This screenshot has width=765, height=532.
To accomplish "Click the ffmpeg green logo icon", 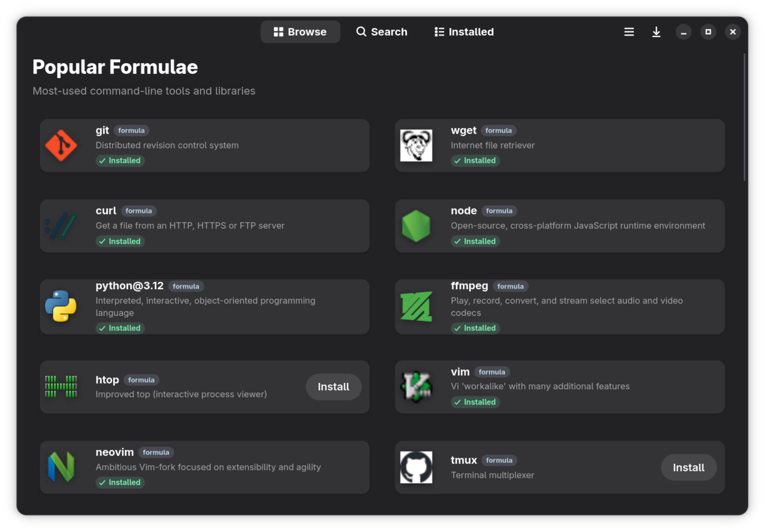I will pyautogui.click(x=416, y=307).
